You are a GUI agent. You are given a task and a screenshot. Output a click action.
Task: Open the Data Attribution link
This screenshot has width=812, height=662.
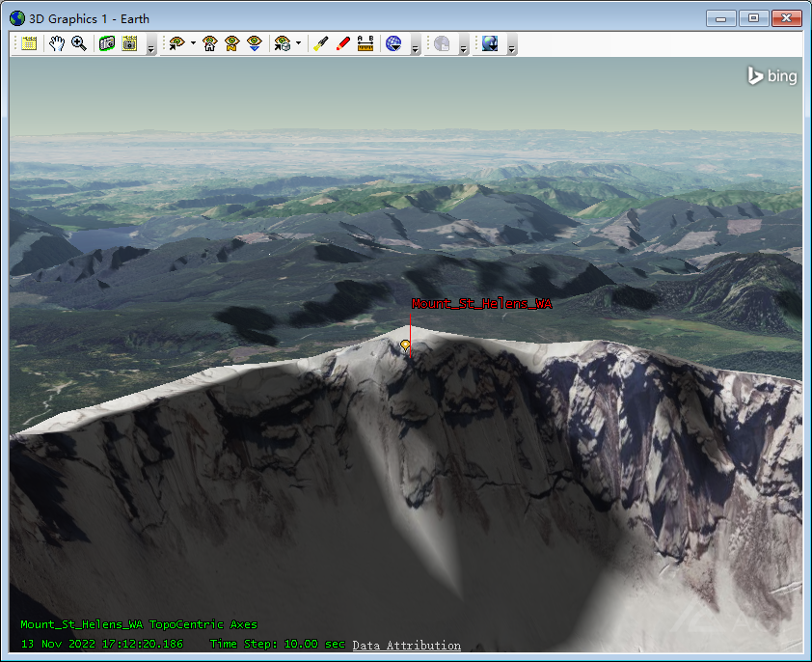[x=406, y=646]
